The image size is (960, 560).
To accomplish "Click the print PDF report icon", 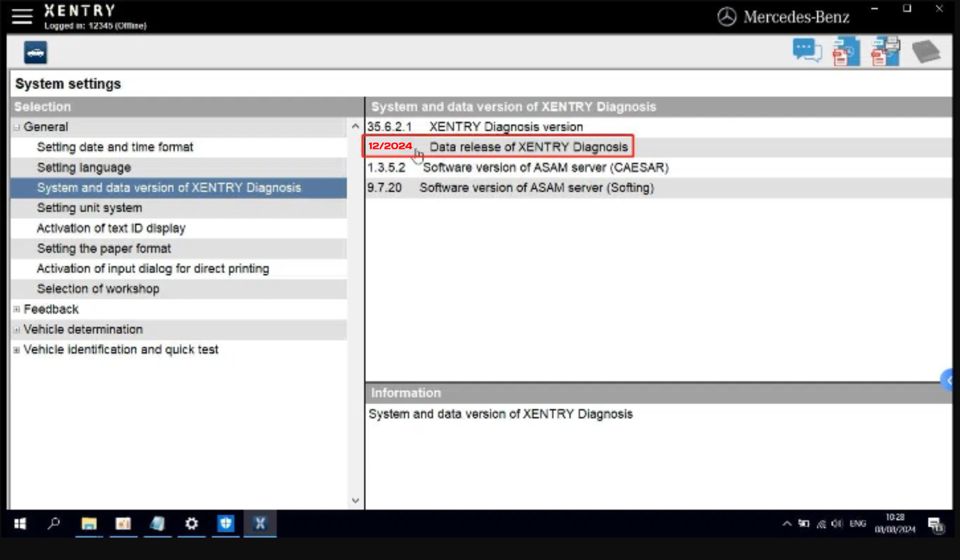I will pyautogui.click(x=886, y=50).
